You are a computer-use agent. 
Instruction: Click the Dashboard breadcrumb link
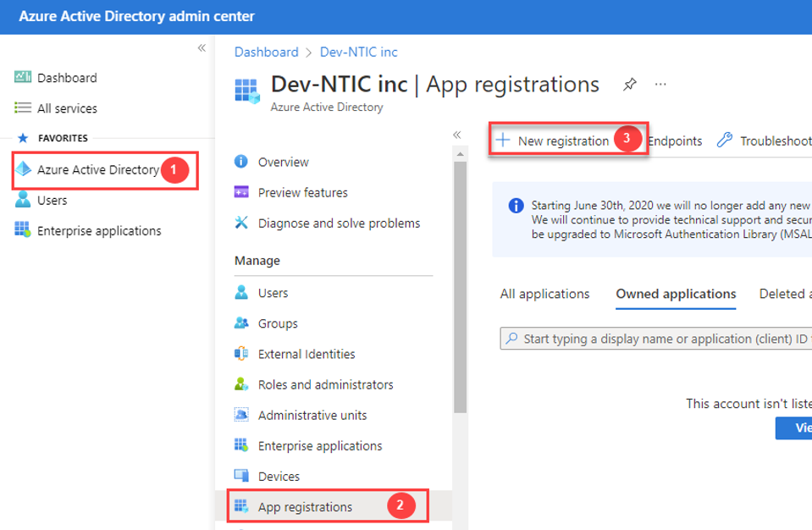pos(266,52)
